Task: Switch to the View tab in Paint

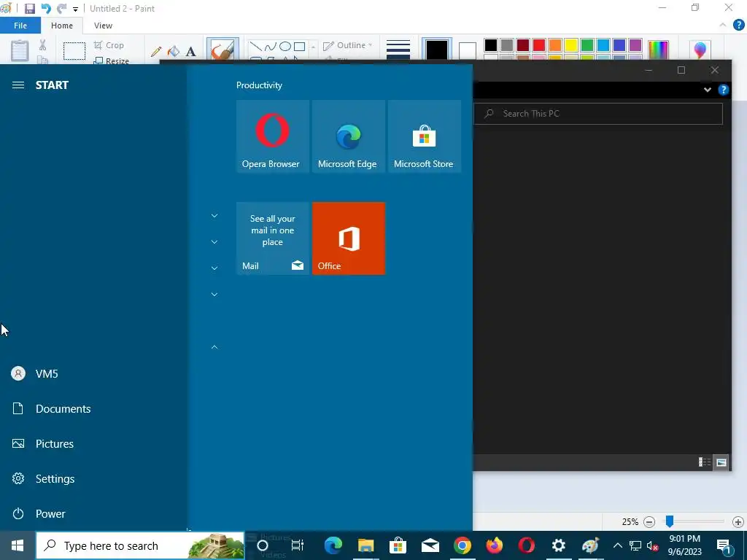Action: [103, 26]
